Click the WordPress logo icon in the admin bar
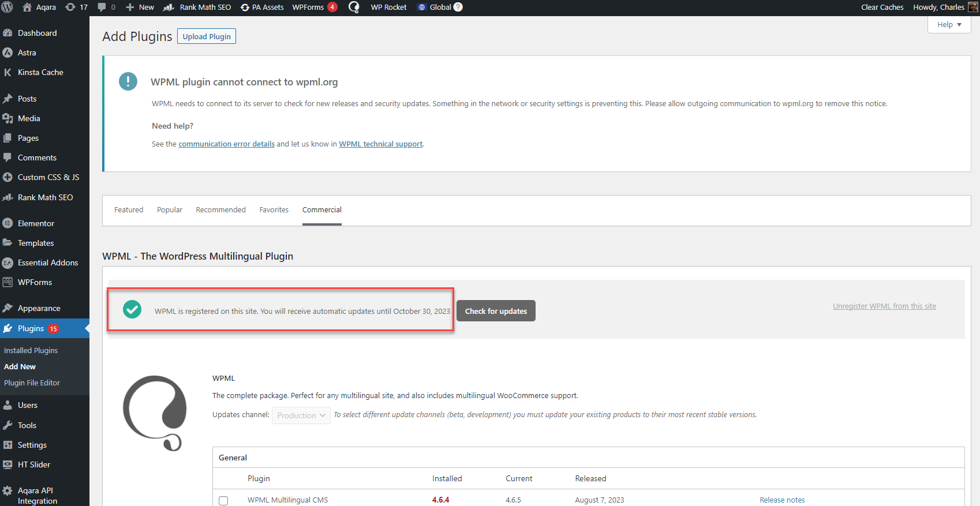 tap(7, 7)
